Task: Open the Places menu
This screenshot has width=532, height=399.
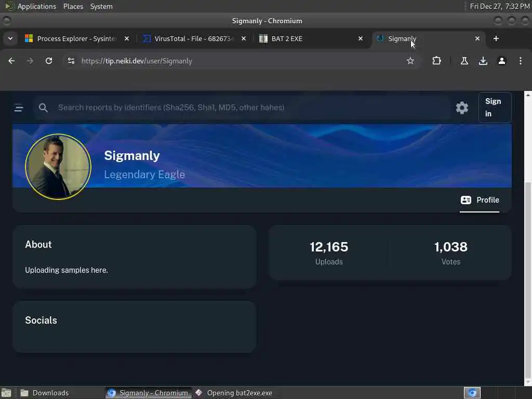Action: pyautogui.click(x=73, y=6)
